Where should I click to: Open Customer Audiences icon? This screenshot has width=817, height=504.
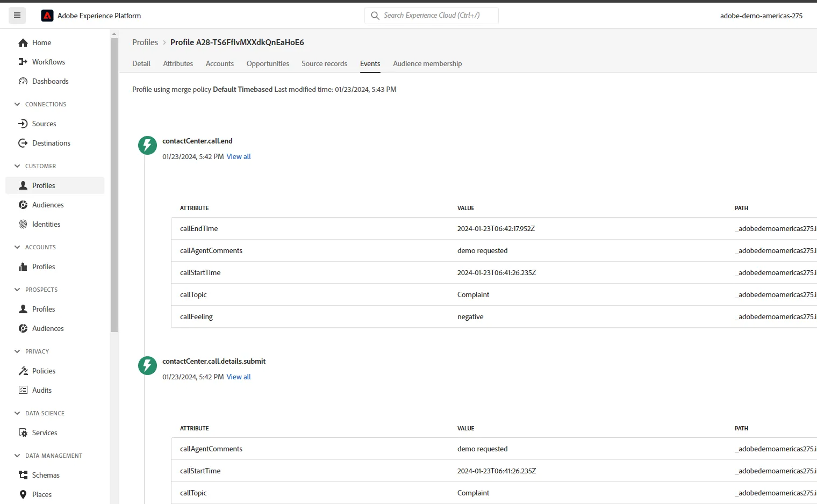point(23,205)
